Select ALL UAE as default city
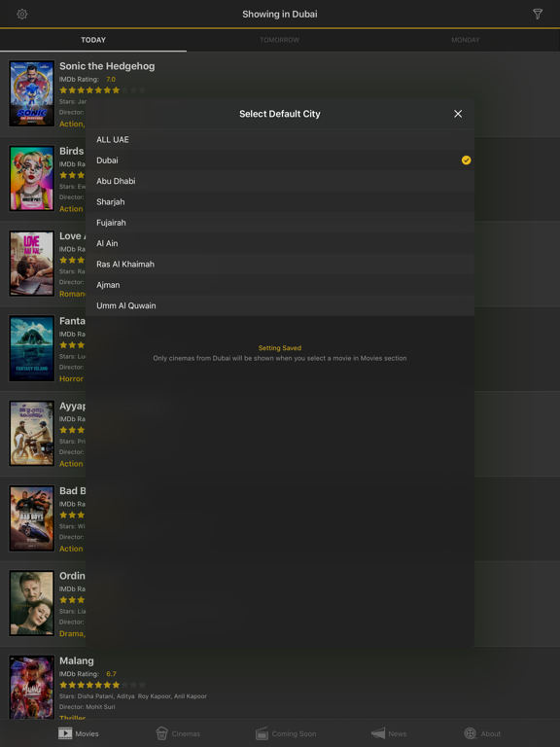560x747 pixels. pos(280,140)
